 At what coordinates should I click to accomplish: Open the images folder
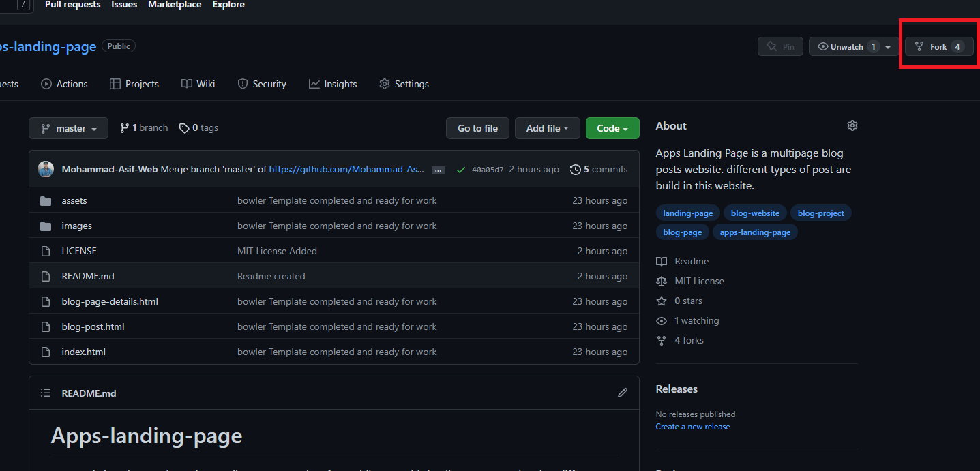[x=76, y=226]
